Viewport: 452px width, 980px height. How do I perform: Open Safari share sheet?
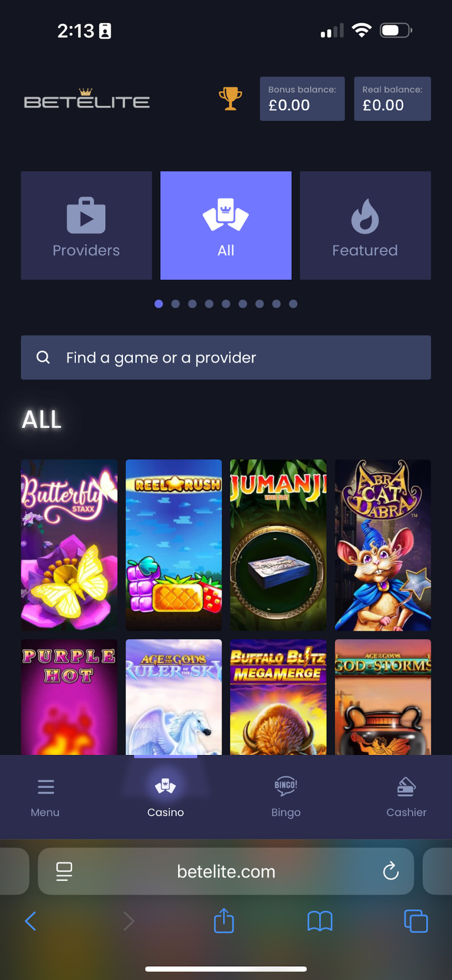coord(224,921)
